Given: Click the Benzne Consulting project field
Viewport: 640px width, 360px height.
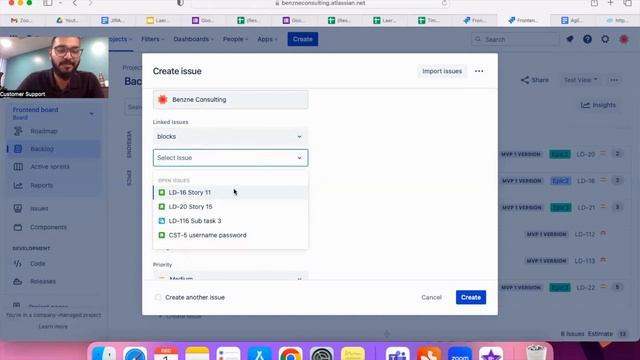Looking at the screenshot, I should pyautogui.click(x=231, y=100).
